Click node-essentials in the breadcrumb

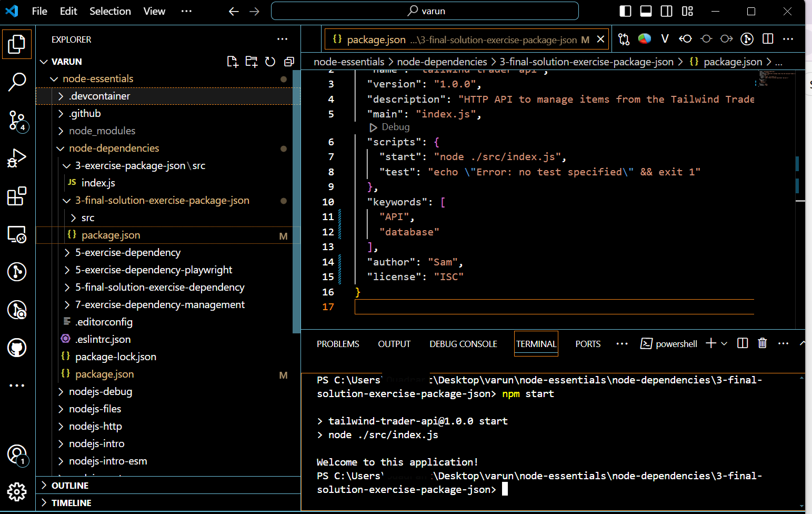click(x=349, y=62)
